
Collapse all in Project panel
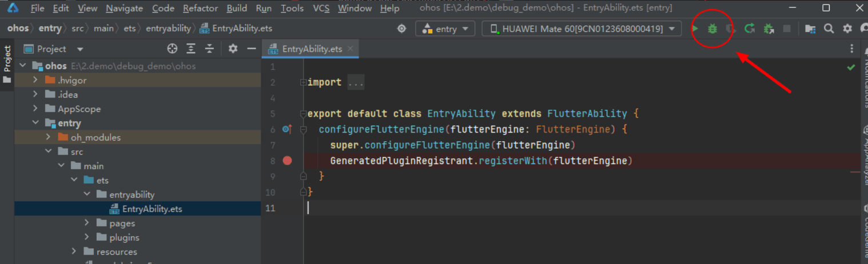pyautogui.click(x=210, y=49)
